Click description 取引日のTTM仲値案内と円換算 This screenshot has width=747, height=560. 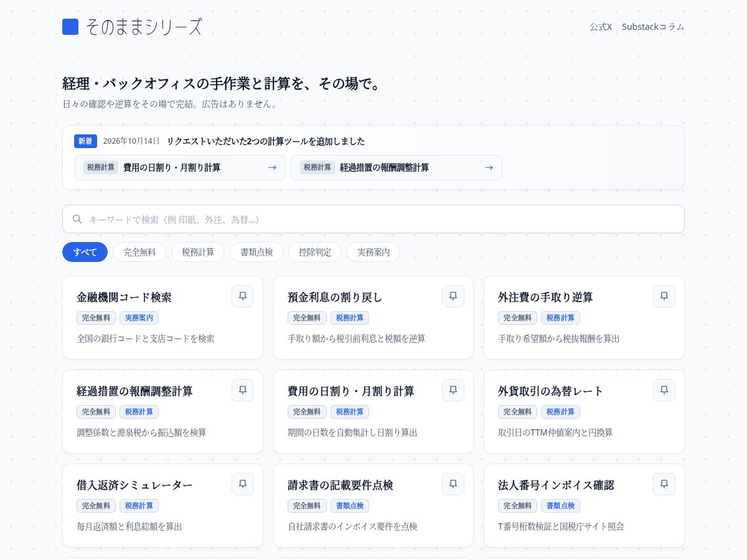(555, 432)
